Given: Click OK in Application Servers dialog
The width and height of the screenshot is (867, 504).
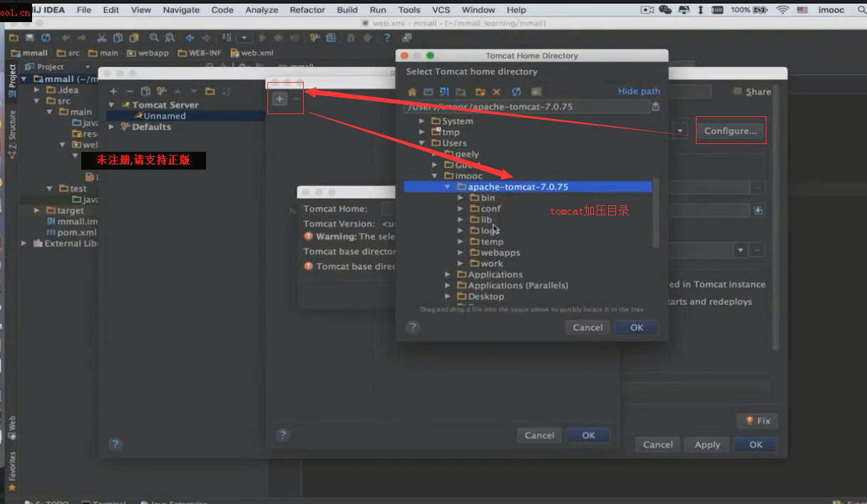Looking at the screenshot, I should pos(588,435).
